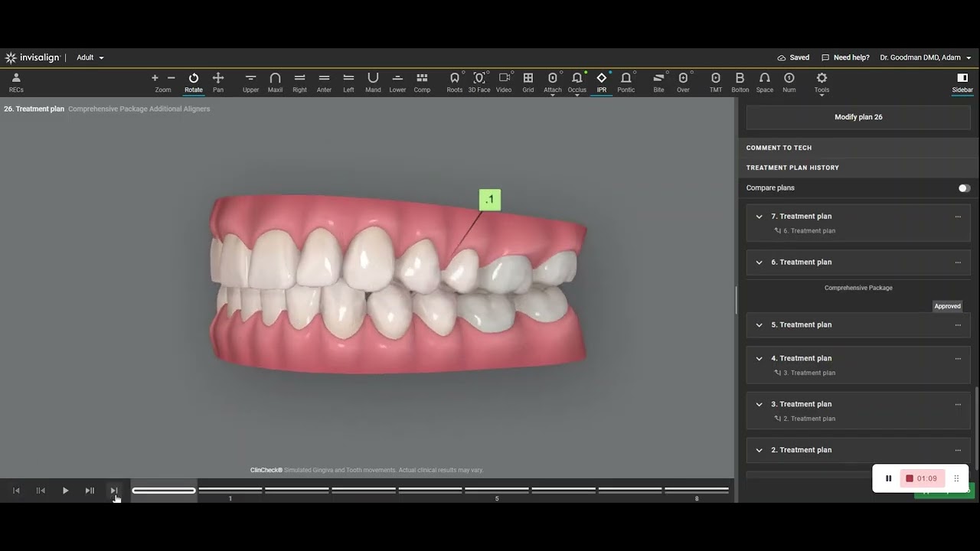Jump to last stage of animation

(114, 491)
